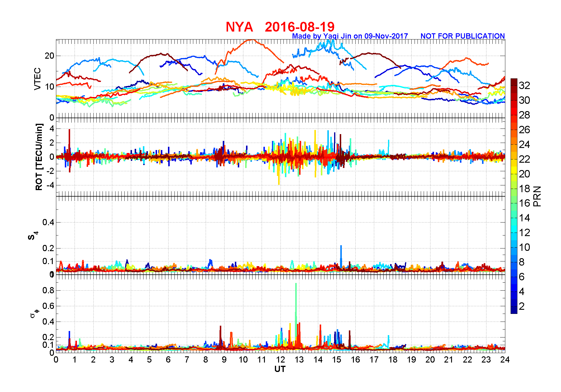Click x-axis tick label "12"

280,360
